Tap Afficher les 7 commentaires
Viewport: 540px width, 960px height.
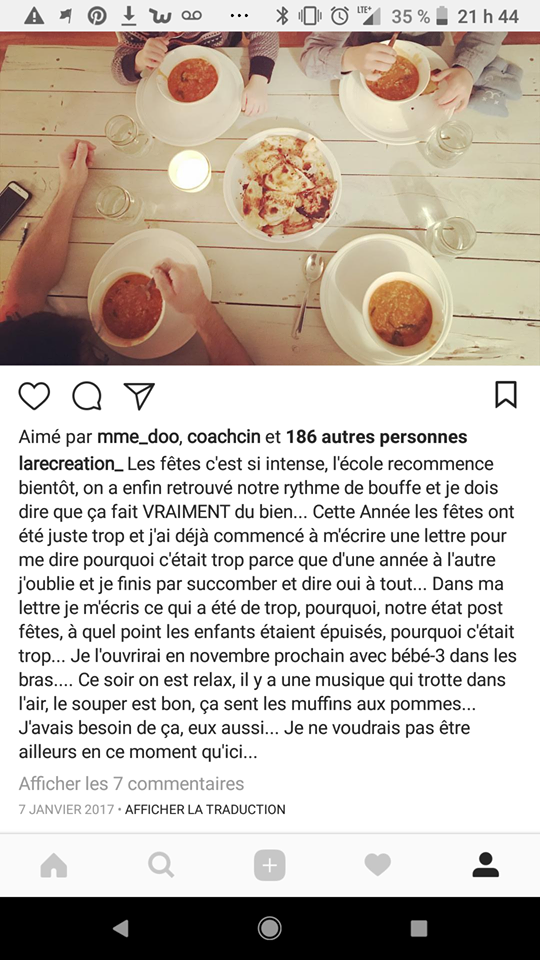(x=131, y=783)
